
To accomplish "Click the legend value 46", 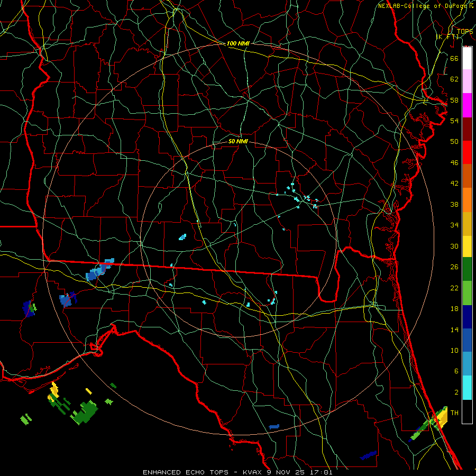I will [454, 162].
